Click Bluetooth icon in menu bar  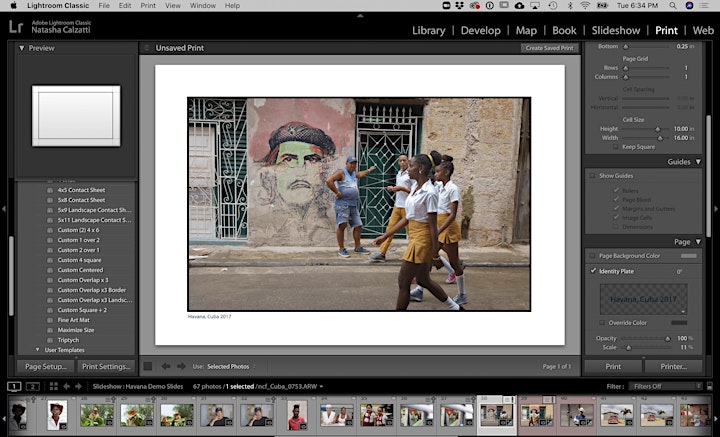coord(570,6)
